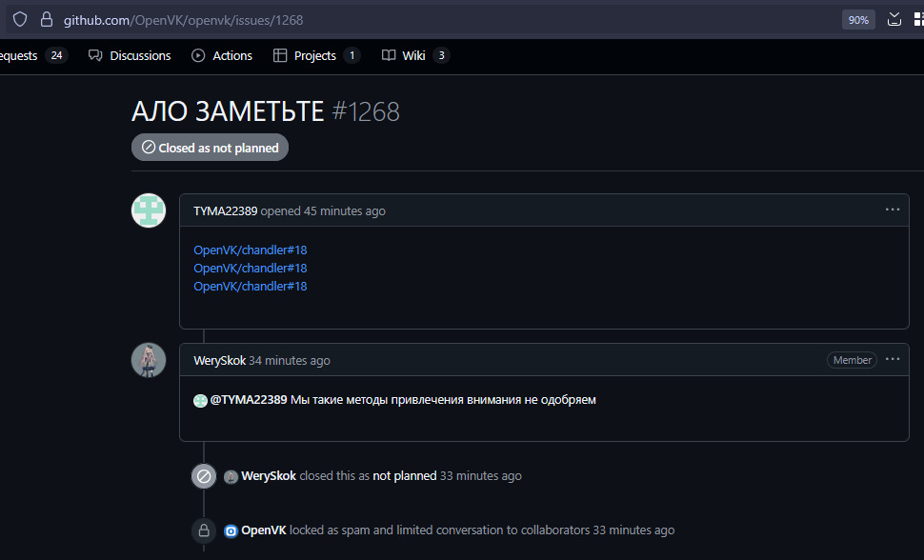Open the Wiki tab
The image size is (924, 560).
pos(415,55)
